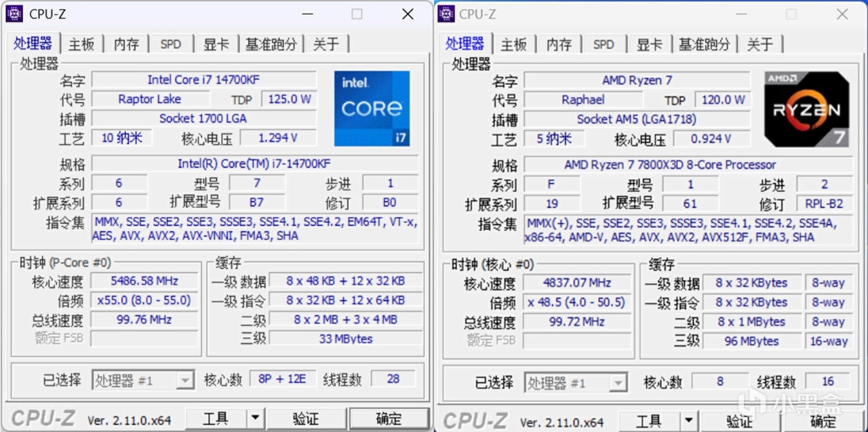The height and width of the screenshot is (432, 868).
Task: Select 处理器 tab in right CPU-Z window
Action: click(465, 43)
